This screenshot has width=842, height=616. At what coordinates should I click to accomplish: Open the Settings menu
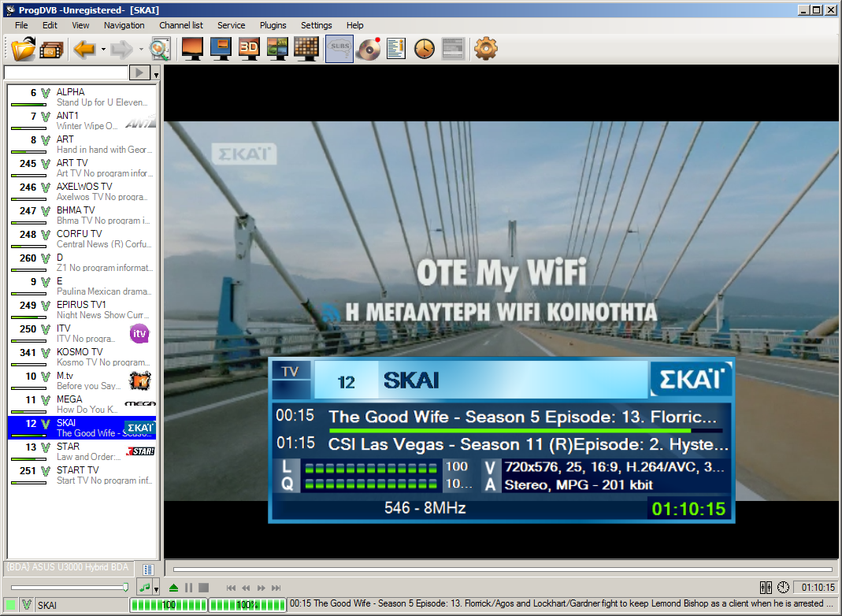[317, 25]
